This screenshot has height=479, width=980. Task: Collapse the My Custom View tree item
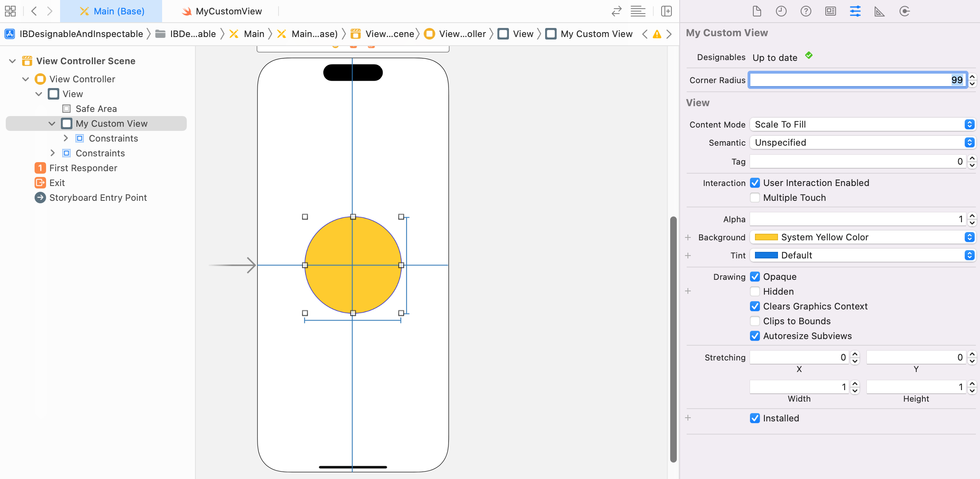pyautogui.click(x=52, y=123)
